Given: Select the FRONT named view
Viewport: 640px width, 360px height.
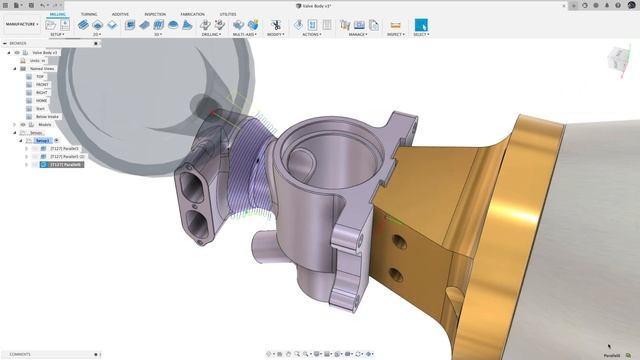Looking at the screenshot, I should (42, 84).
